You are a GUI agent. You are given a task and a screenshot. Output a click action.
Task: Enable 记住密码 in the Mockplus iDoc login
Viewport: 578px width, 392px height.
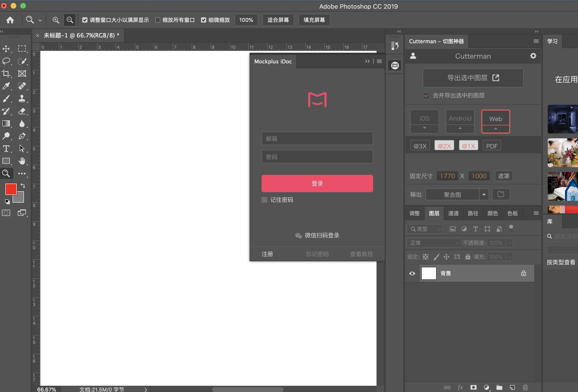click(264, 200)
